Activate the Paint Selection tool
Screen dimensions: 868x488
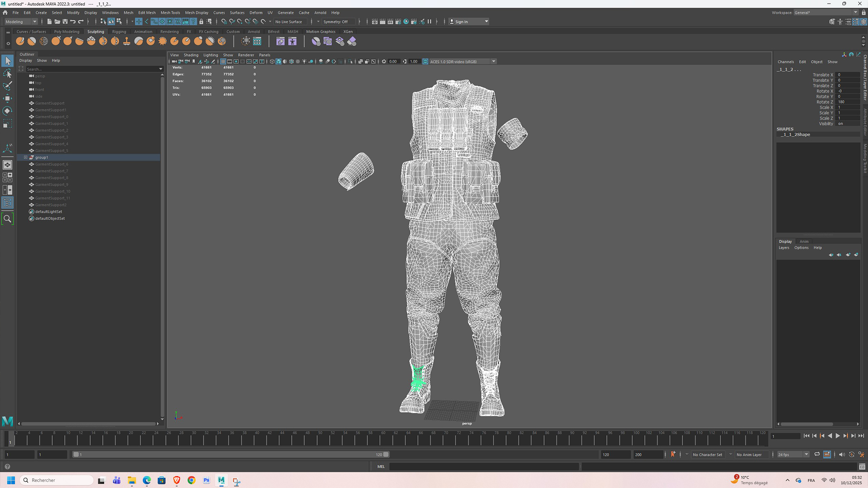7,86
